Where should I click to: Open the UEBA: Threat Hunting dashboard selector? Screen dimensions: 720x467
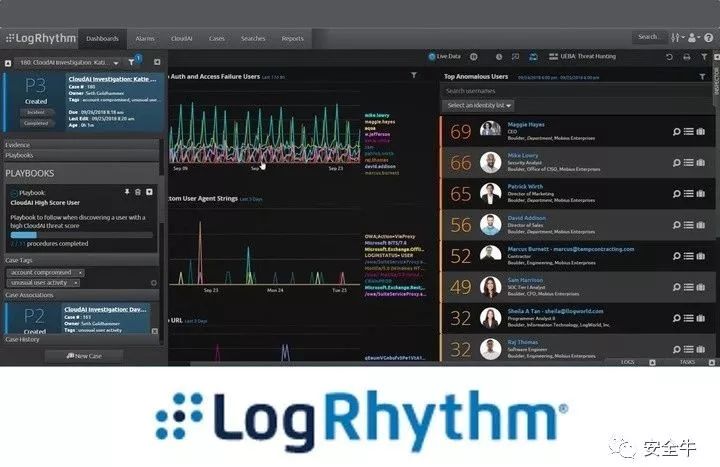click(582, 56)
